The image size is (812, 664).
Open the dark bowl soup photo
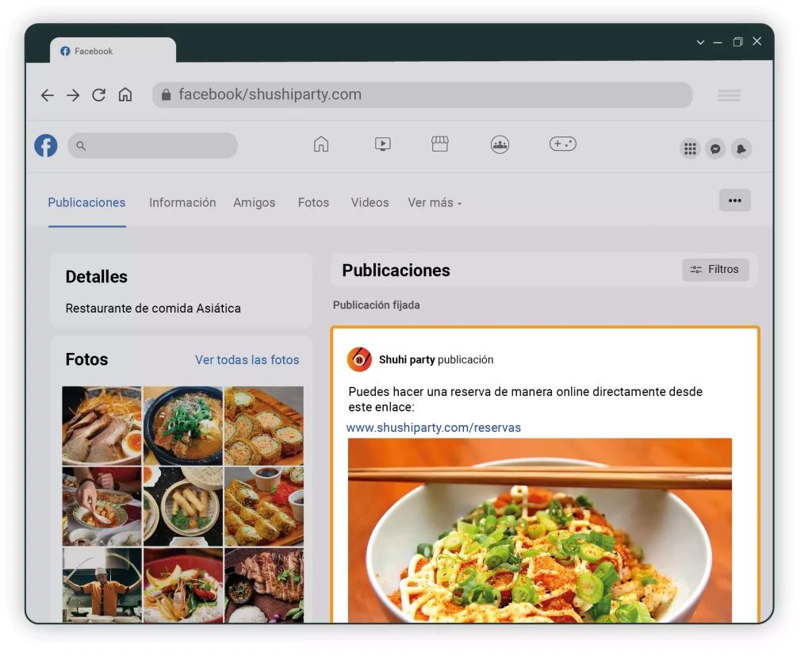click(x=183, y=426)
